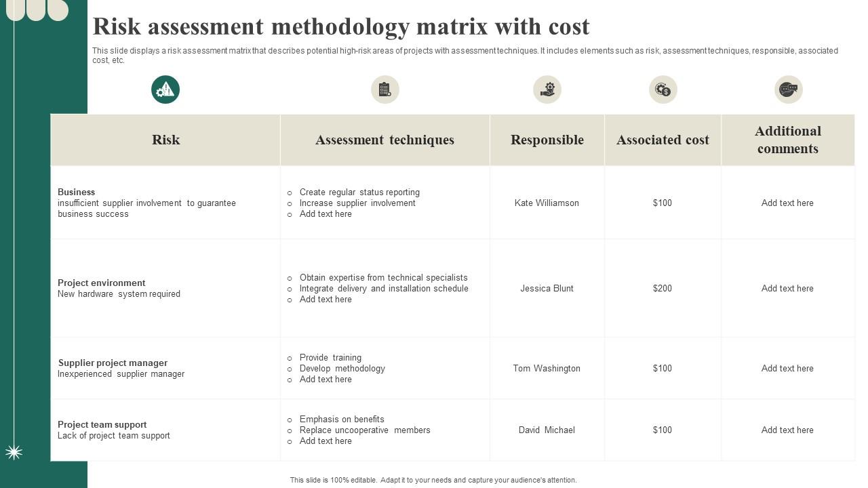Viewport: 868px width, 488px height.
Task: Select the Risk column header
Action: coord(165,140)
